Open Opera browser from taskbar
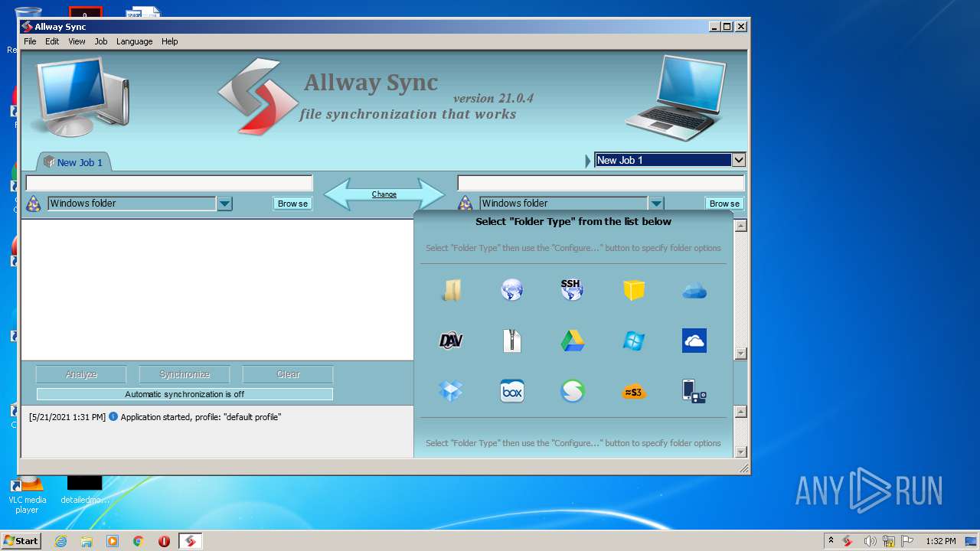This screenshot has width=980, height=551. [164, 541]
